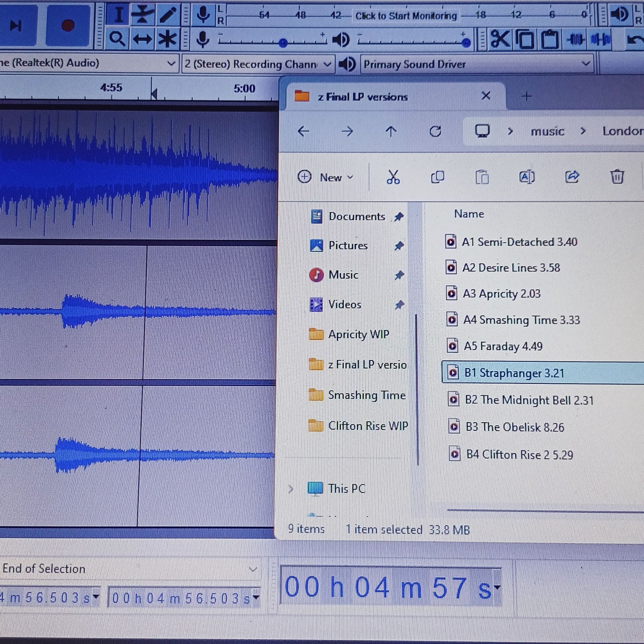The width and height of the screenshot is (644, 644).
Task: Sort by the Name column header
Action: (x=469, y=214)
